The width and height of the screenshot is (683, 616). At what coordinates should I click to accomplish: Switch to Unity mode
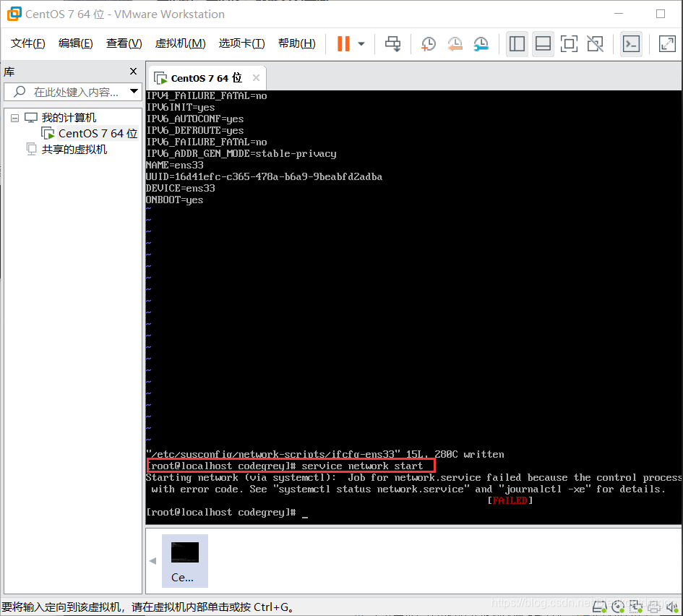(595, 43)
